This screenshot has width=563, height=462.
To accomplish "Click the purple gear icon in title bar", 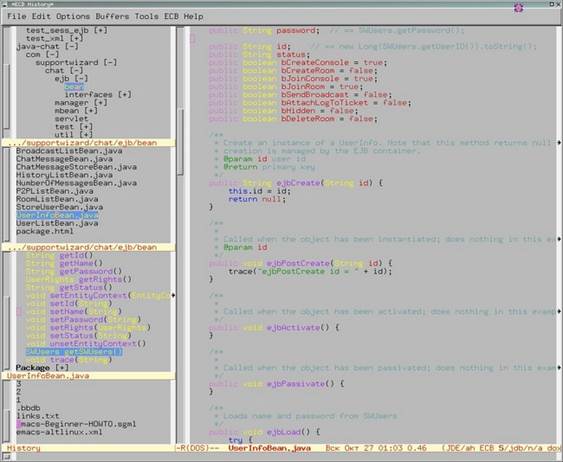I will pos(518,8).
